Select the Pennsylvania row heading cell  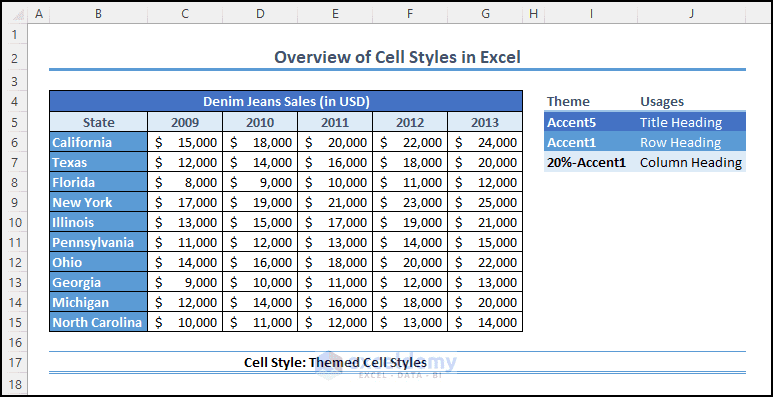99,242
